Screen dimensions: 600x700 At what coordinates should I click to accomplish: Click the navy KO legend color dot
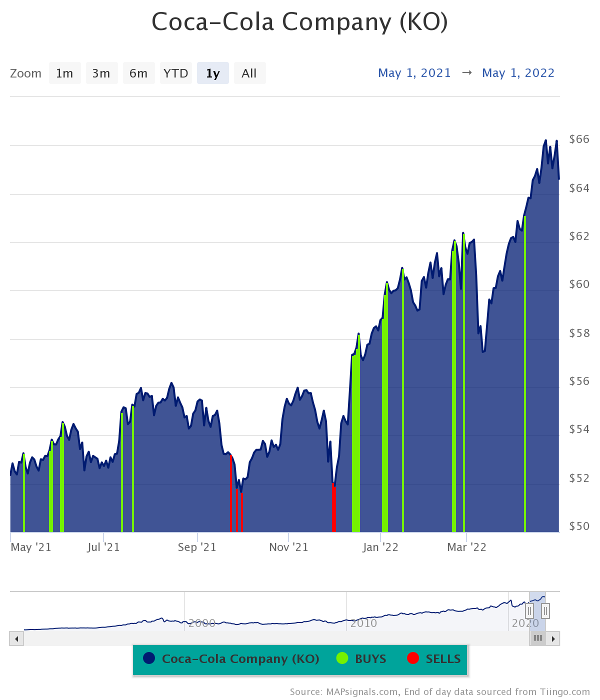pos(149,658)
